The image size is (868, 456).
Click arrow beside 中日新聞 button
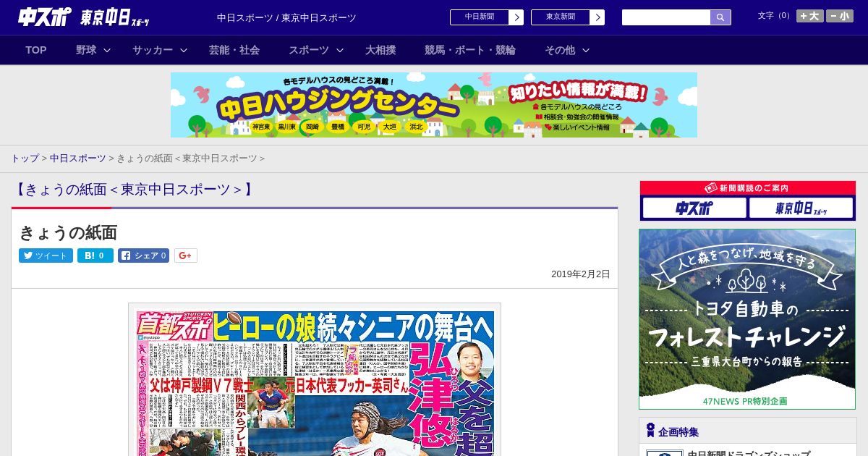[516, 17]
